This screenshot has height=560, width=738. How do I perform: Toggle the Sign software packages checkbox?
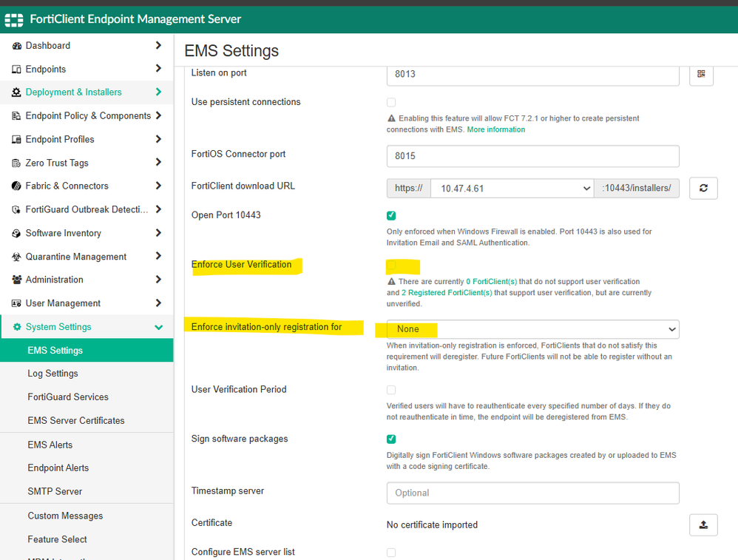point(391,439)
